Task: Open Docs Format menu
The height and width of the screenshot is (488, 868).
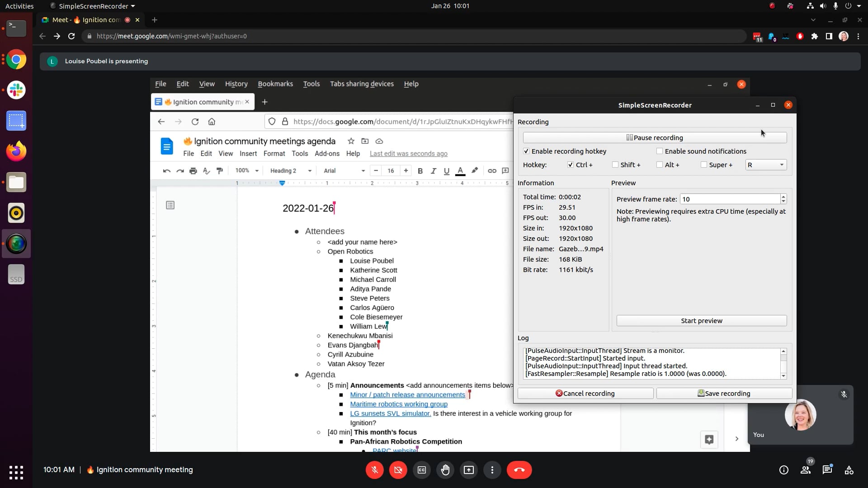Action: [x=274, y=154]
